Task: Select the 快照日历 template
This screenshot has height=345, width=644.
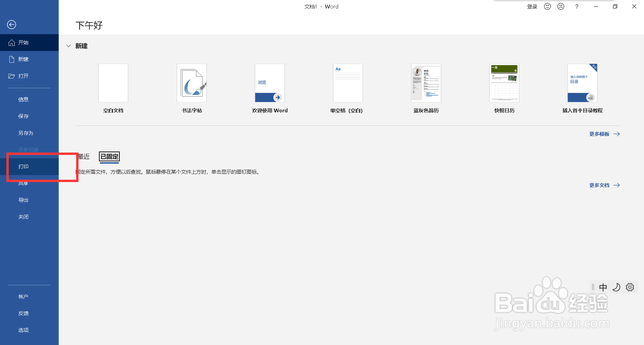Action: click(504, 89)
